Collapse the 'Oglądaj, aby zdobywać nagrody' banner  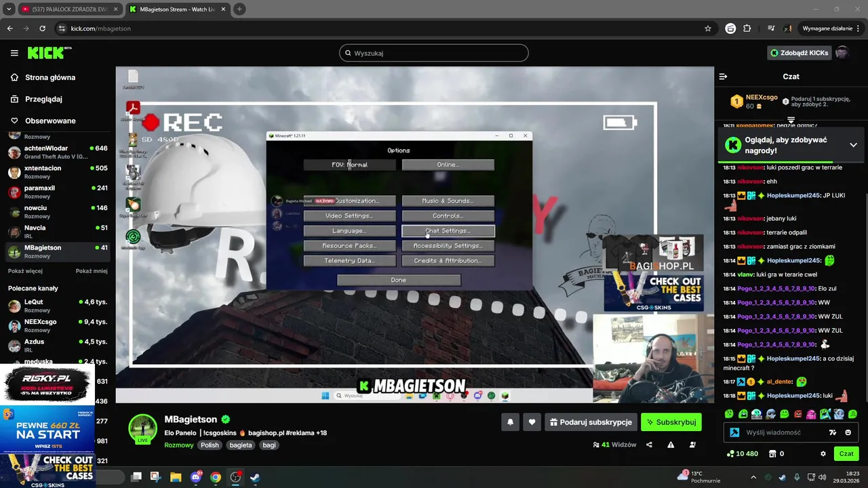[854, 144]
